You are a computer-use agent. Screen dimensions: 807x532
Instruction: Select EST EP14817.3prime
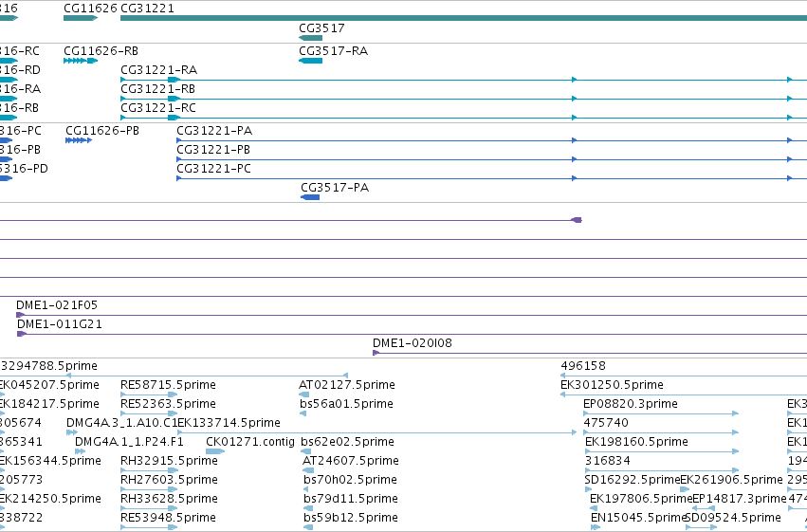(x=740, y=499)
